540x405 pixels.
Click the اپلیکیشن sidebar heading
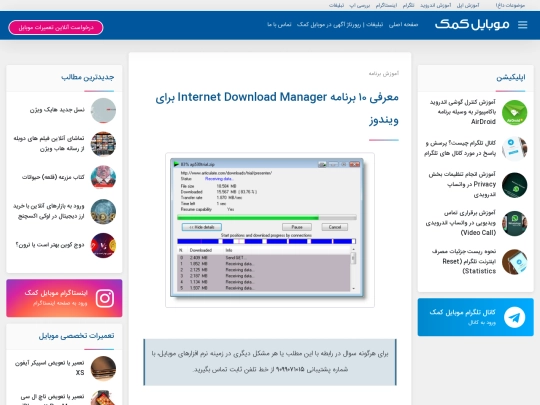click(511, 77)
